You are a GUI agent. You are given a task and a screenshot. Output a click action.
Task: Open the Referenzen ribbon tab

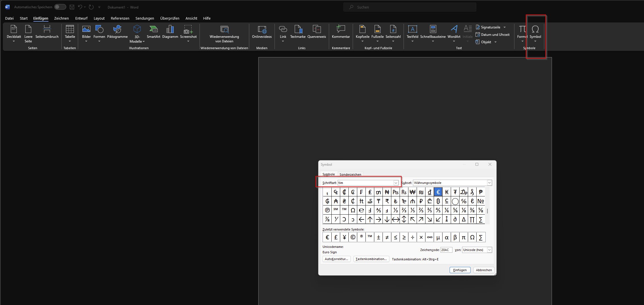pos(120,18)
